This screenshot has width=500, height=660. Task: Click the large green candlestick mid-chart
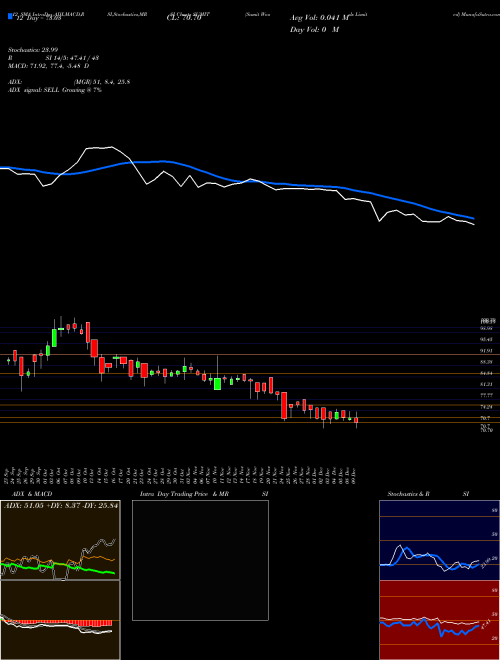tap(218, 384)
